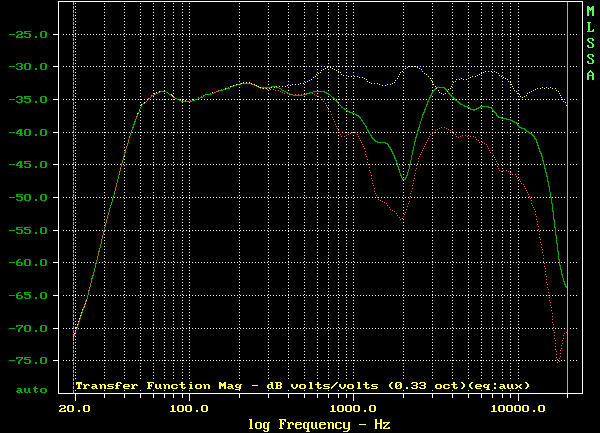
Task: Click the 20.0 Hz frequency label
Action: click(x=74, y=410)
